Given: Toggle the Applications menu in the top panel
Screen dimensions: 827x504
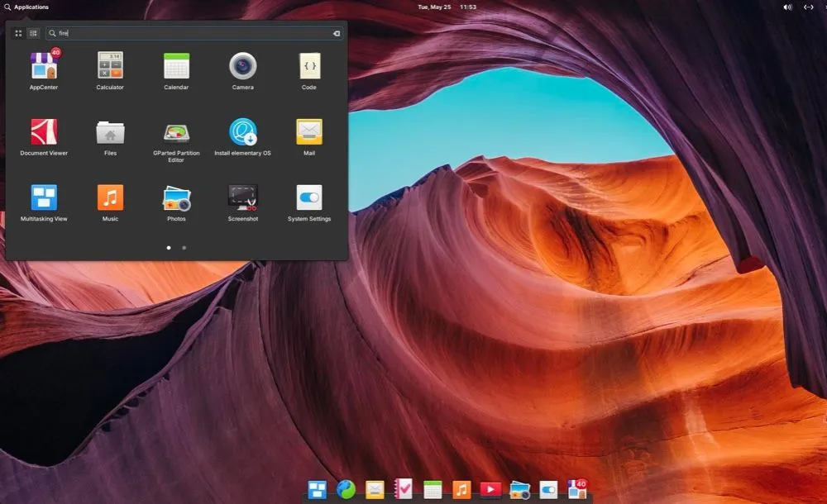Looking at the screenshot, I should [26, 7].
